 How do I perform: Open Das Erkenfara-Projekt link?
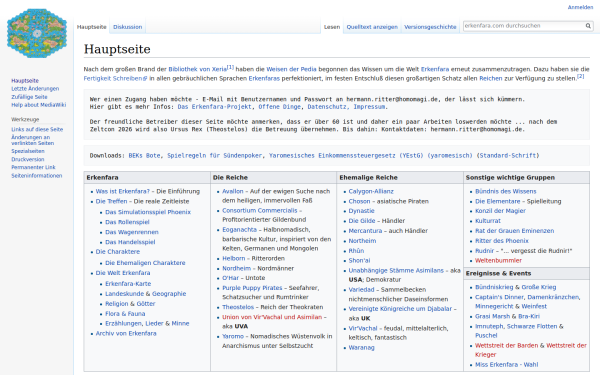point(214,107)
